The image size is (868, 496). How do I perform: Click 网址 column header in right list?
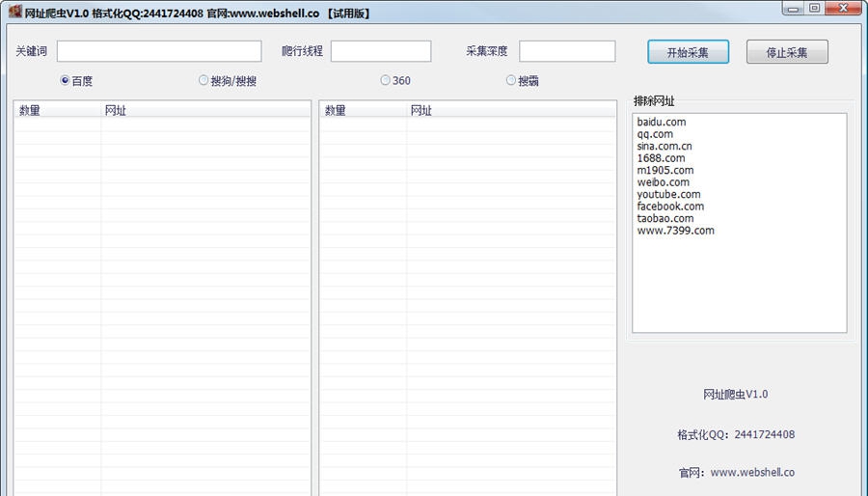[511, 110]
